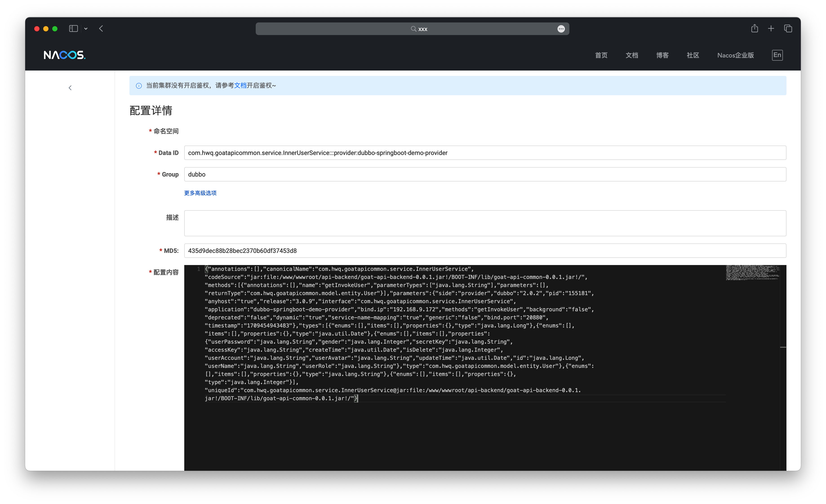Click the green full-screen window button
The height and width of the screenshot is (504, 826).
55,29
